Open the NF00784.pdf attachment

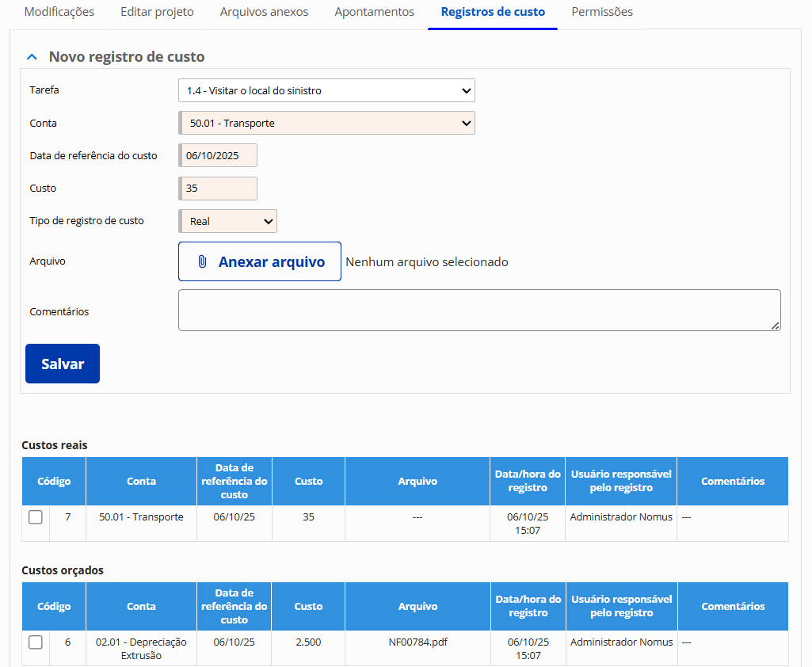(417, 642)
